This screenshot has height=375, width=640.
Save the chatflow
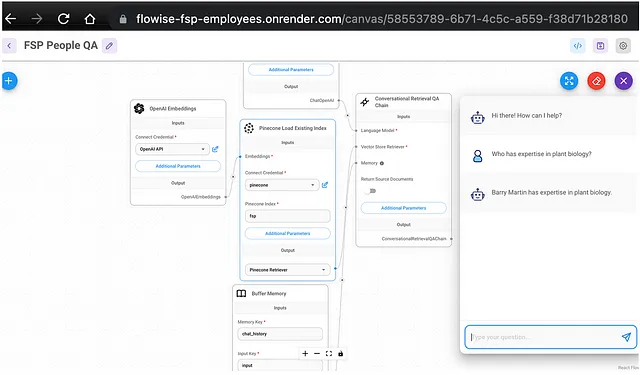click(600, 46)
